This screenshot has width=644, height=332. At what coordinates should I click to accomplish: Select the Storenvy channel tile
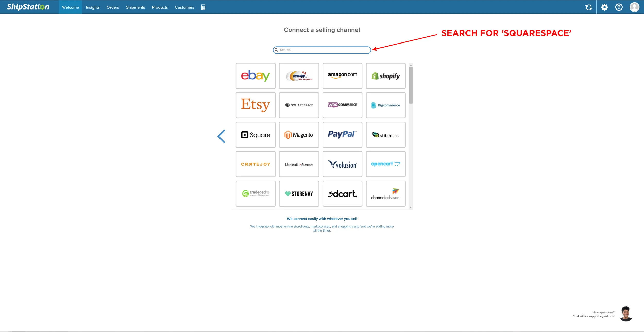pyautogui.click(x=299, y=193)
